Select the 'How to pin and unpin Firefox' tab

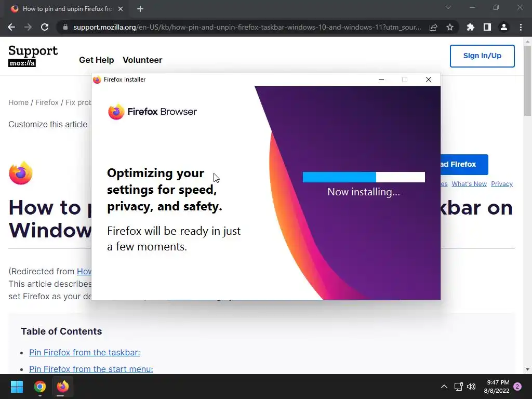click(67, 9)
